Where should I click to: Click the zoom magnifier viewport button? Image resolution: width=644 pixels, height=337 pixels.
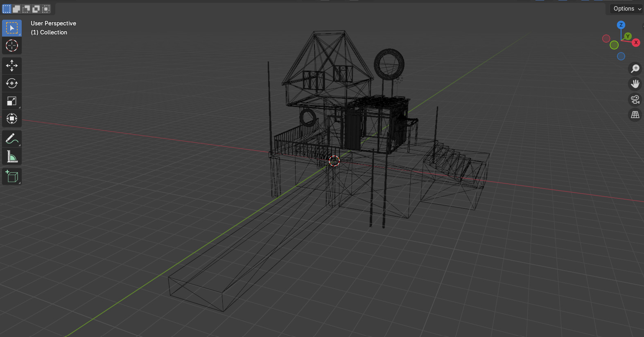pyautogui.click(x=635, y=68)
